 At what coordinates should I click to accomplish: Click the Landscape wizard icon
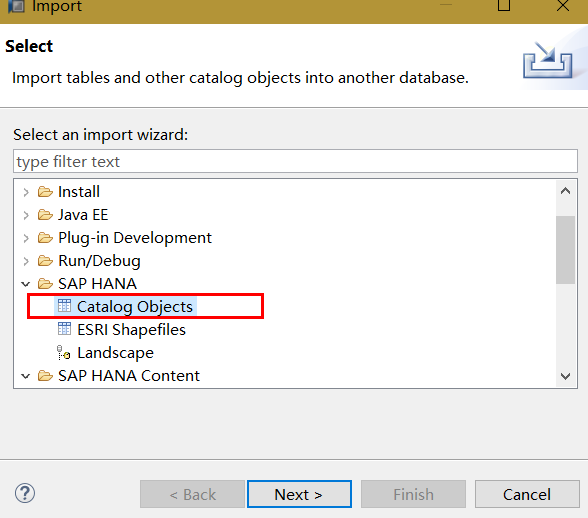pyautogui.click(x=63, y=353)
